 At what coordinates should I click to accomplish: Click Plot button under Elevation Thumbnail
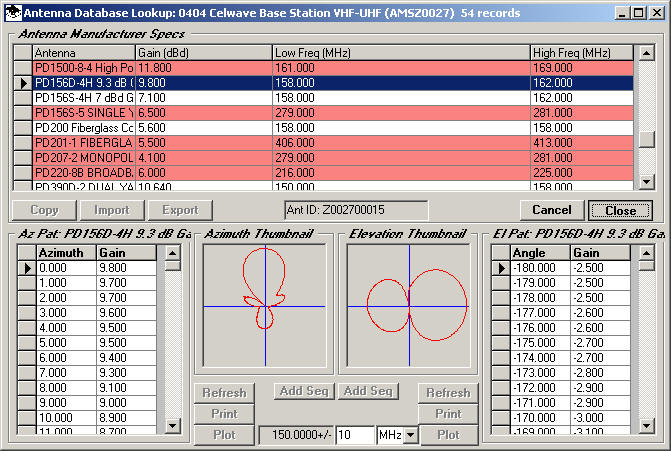point(448,435)
